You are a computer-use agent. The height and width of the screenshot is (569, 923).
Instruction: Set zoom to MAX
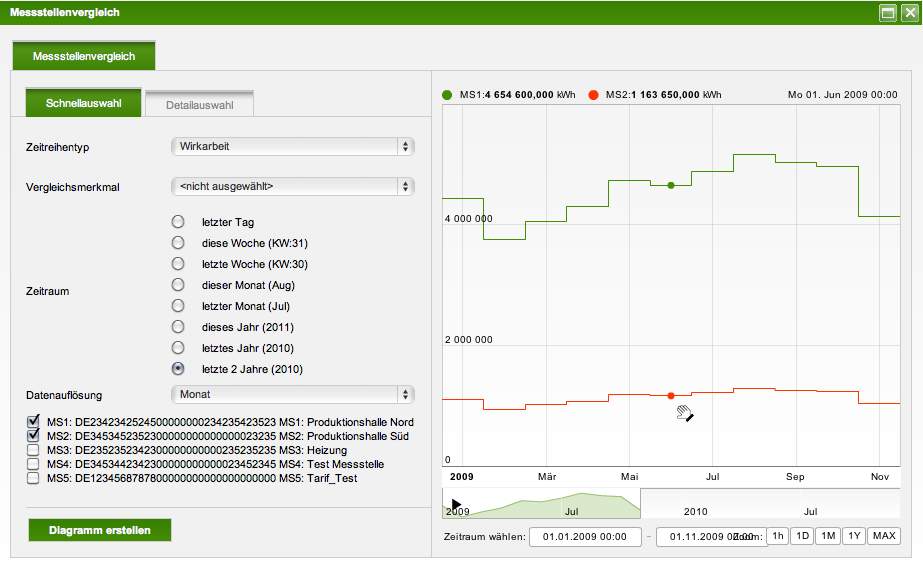[x=883, y=536]
